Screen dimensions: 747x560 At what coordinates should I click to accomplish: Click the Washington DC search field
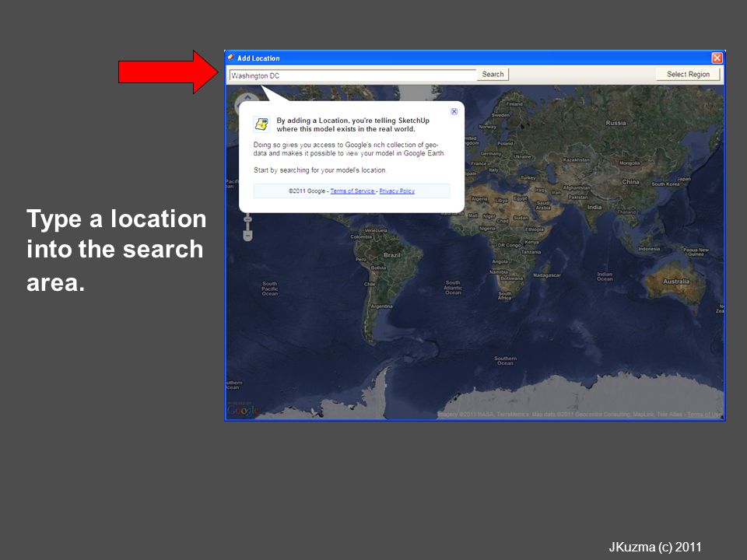point(352,75)
